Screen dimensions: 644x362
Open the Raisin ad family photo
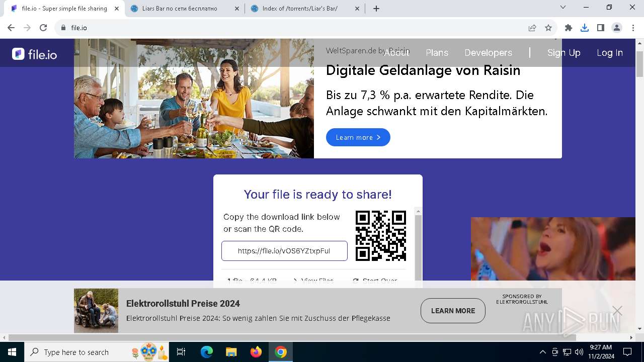point(194,99)
